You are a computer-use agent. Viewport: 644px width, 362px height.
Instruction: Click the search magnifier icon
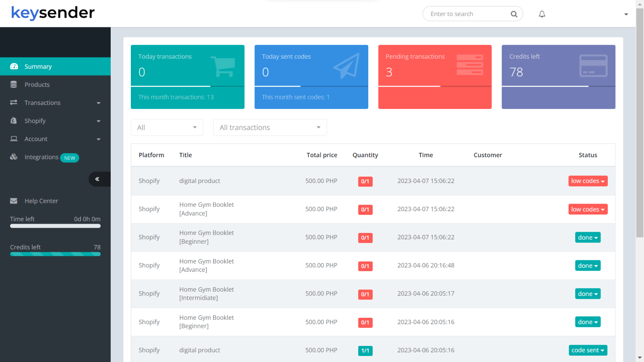pyautogui.click(x=514, y=14)
